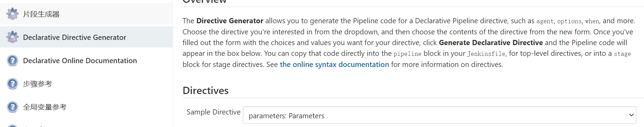Click the chevron arrow of the Sample Directive select
The height and width of the screenshot is (127, 644).
click(631, 115)
